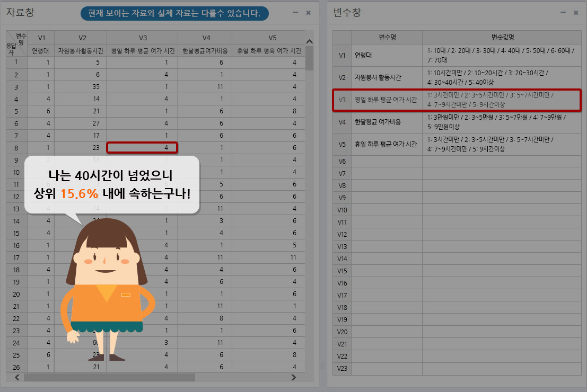This screenshot has width=587, height=392.
Task: Close the 변수창 window
Action: point(576,13)
